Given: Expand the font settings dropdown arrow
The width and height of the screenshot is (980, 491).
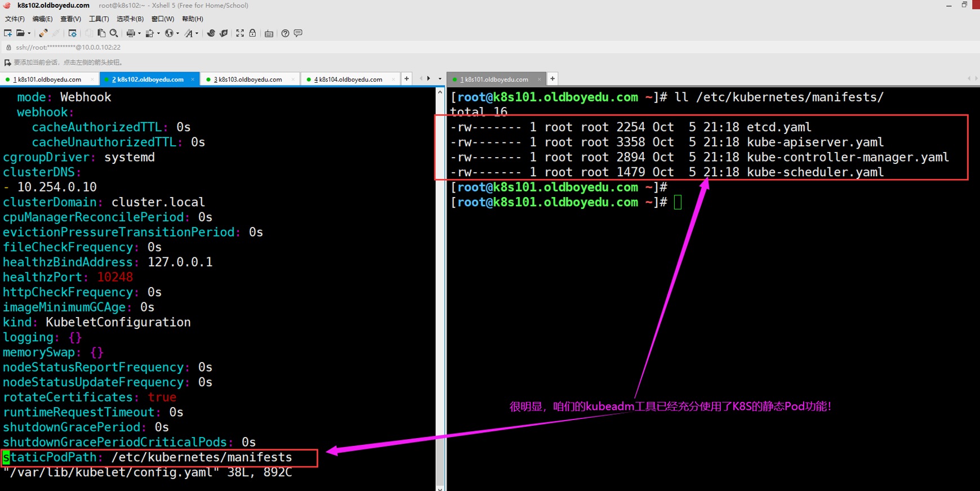Looking at the screenshot, I should (197, 34).
